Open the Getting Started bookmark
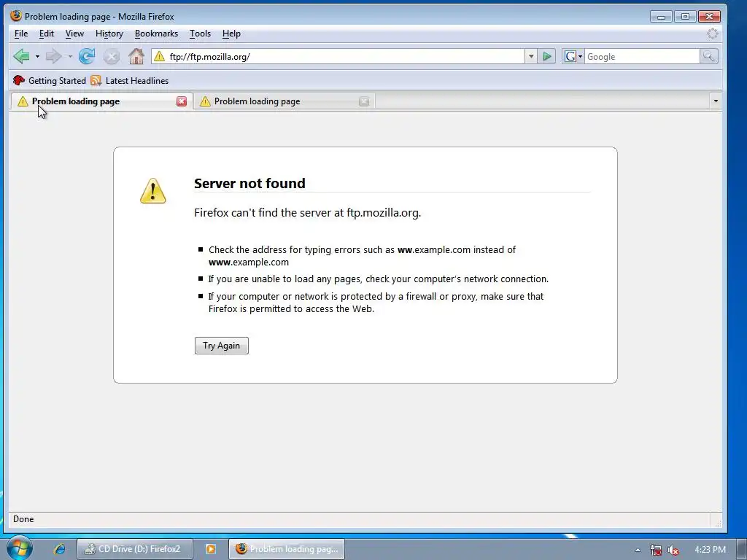This screenshot has width=747, height=560. click(50, 80)
